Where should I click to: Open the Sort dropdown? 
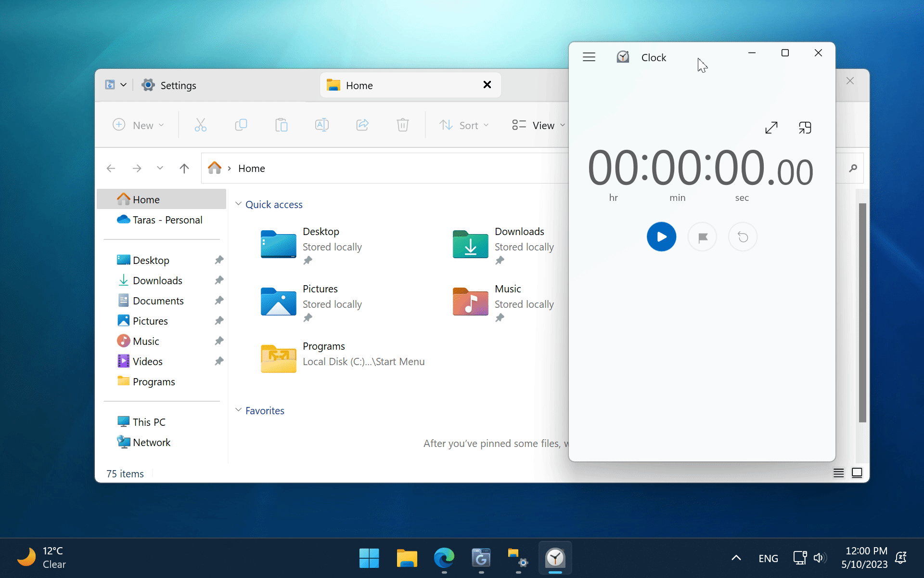463,125
